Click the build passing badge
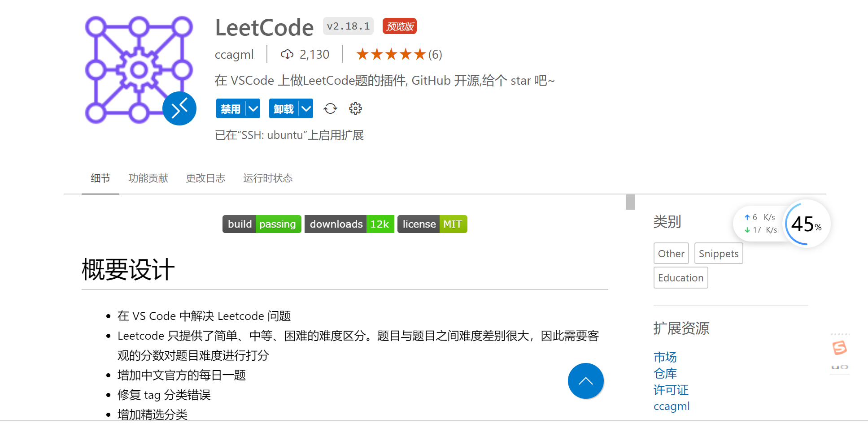 (262, 224)
